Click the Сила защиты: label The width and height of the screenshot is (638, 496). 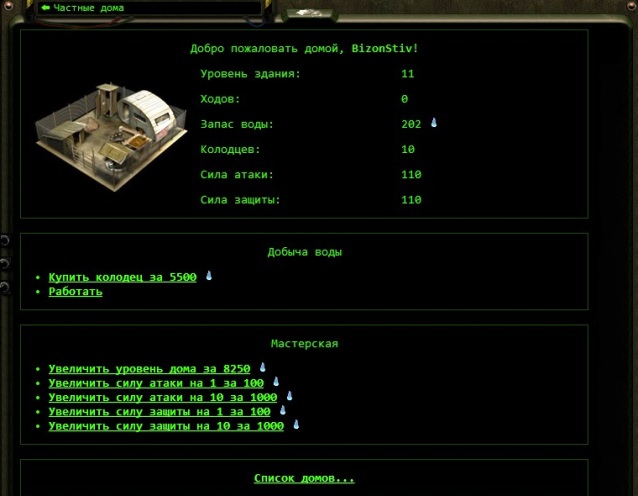click(x=240, y=200)
